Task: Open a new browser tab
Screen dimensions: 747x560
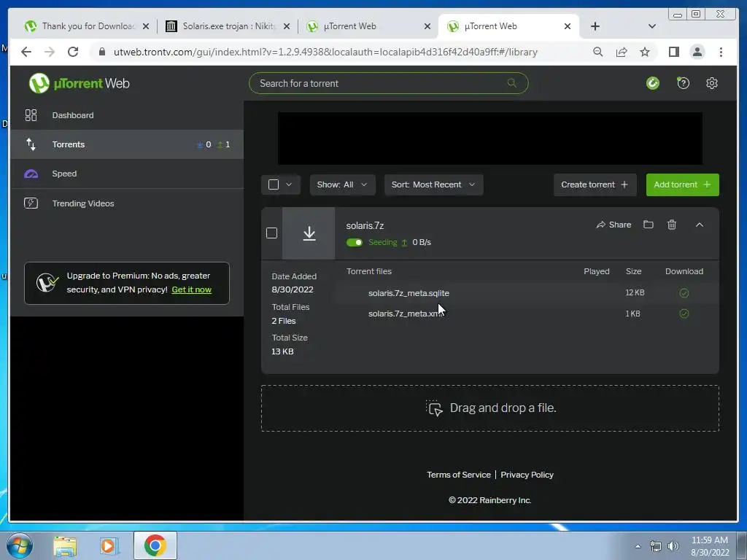Action: pyautogui.click(x=595, y=26)
